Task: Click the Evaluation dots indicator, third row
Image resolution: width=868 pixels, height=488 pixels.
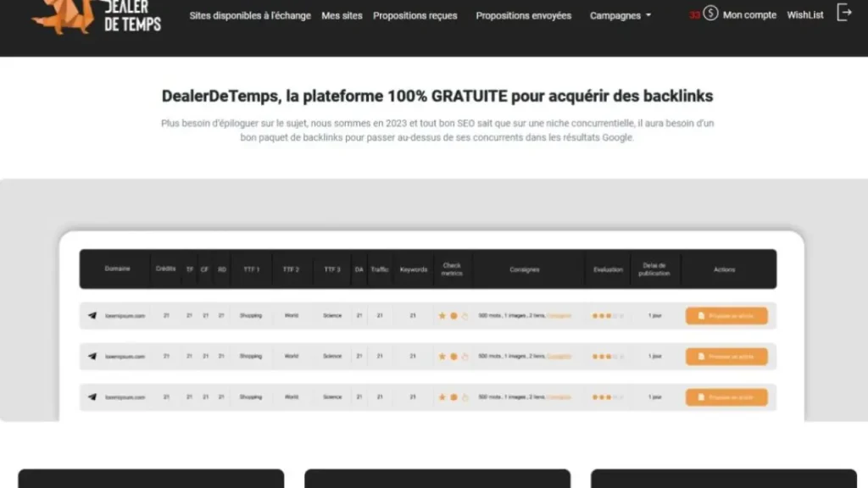Action: point(606,396)
